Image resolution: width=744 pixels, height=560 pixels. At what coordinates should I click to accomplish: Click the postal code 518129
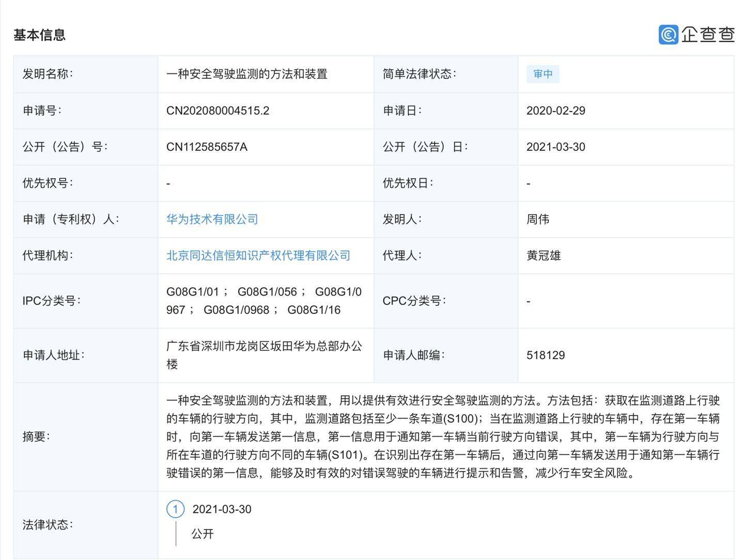click(x=545, y=355)
